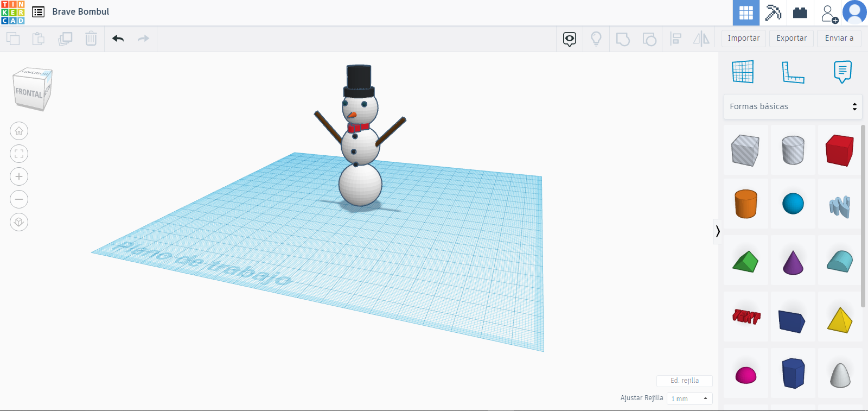Select the striped hole cylinder shape
The height and width of the screenshot is (411, 868).
click(x=793, y=150)
